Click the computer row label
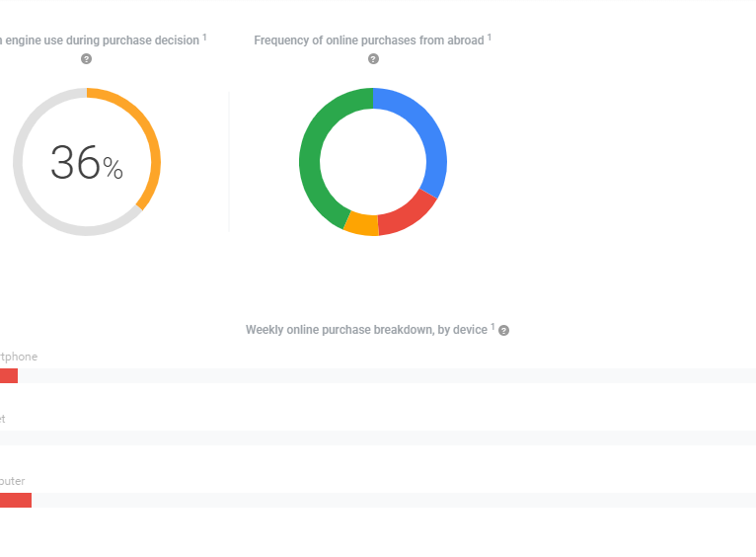The height and width of the screenshot is (557, 756). coord(12,481)
